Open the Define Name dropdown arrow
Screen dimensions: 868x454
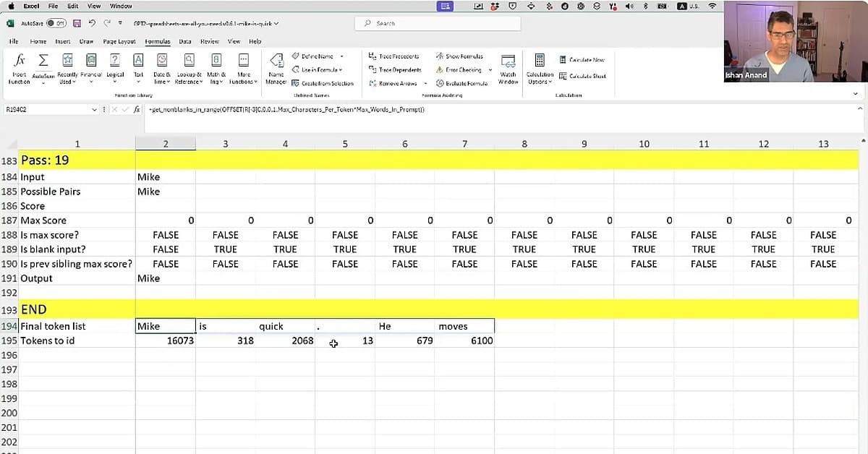point(341,56)
